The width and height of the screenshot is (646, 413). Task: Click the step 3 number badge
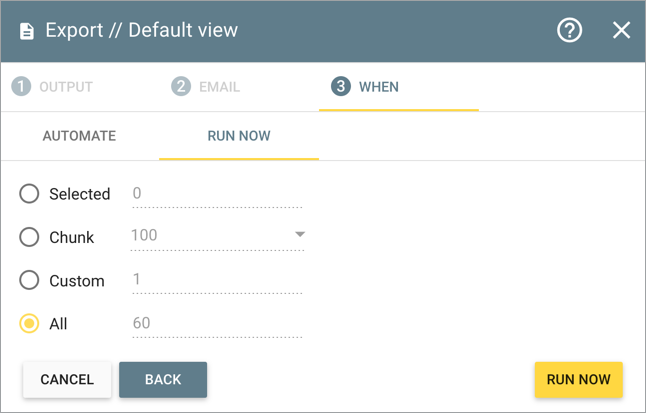[x=340, y=87]
